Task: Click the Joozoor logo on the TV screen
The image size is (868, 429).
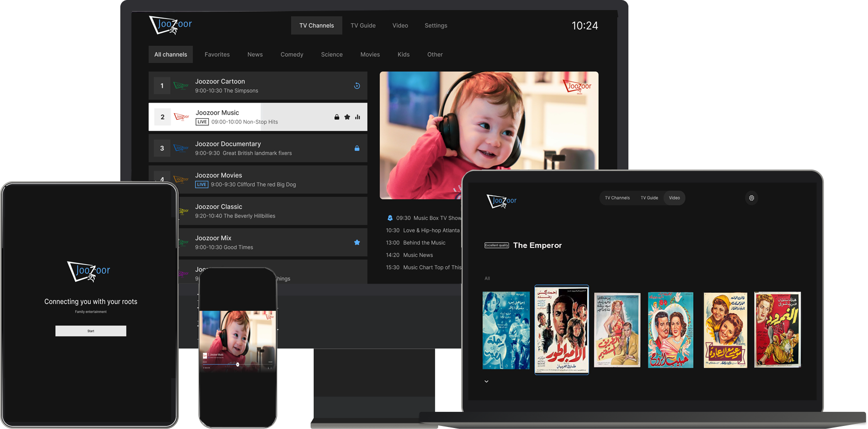Action: pos(171,25)
